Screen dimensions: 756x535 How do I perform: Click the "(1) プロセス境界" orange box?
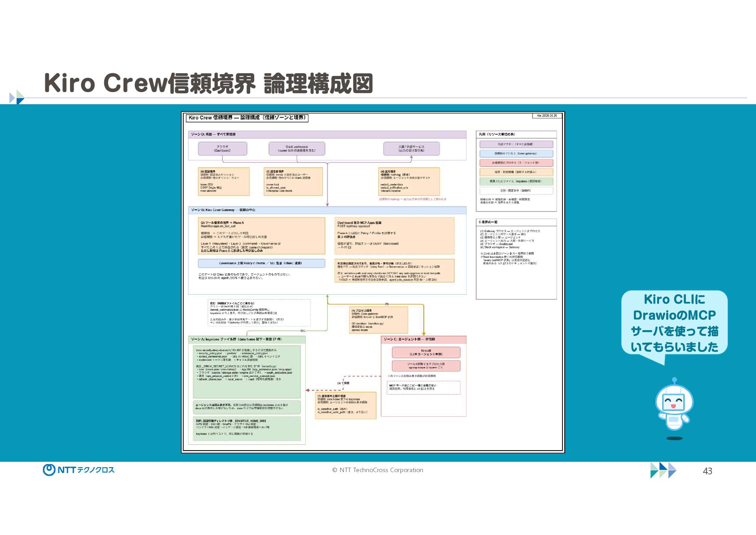(379, 320)
